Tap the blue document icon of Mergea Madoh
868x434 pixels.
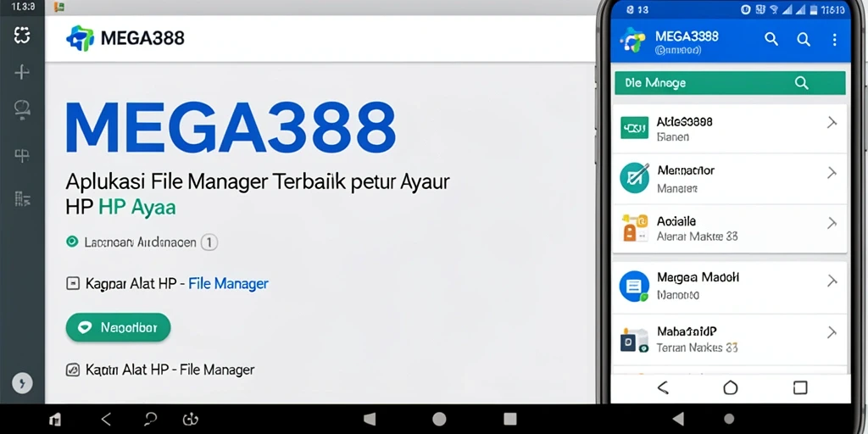(634, 287)
